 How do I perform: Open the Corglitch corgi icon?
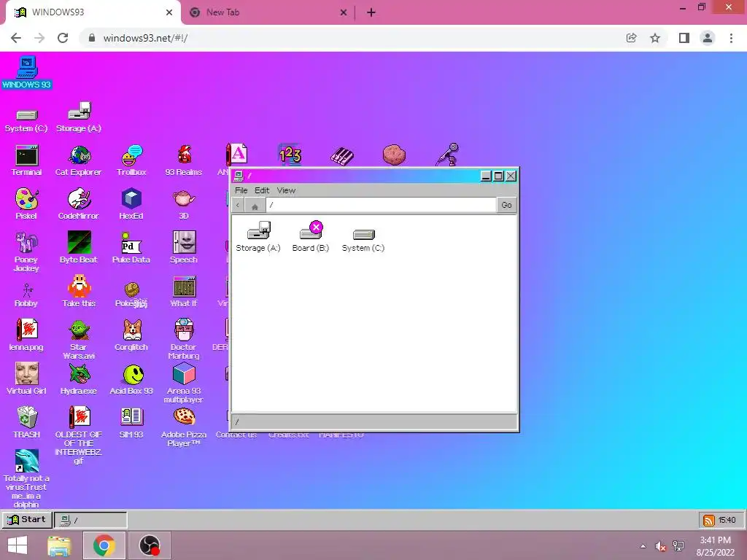131,335
